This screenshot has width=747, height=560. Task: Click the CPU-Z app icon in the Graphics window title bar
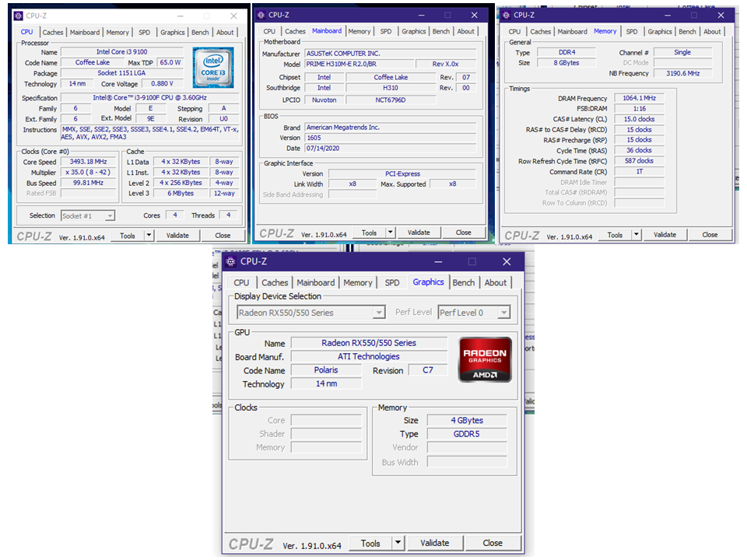tap(230, 261)
